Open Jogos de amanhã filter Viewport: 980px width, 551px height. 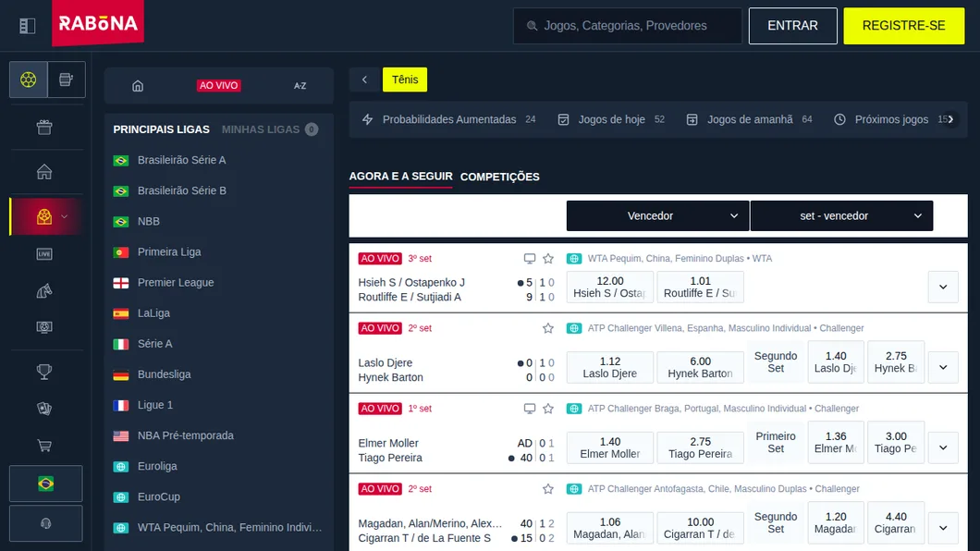coord(749,119)
